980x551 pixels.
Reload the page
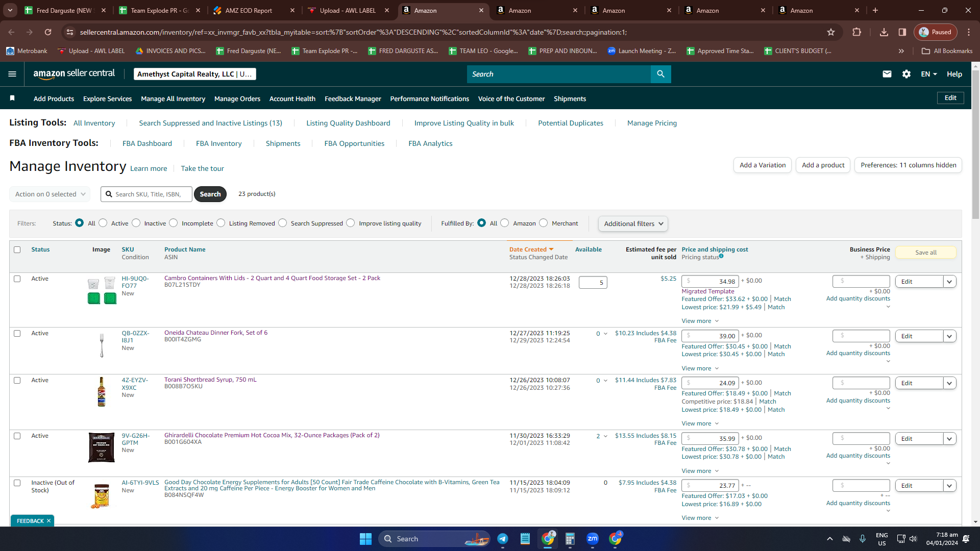[48, 32]
